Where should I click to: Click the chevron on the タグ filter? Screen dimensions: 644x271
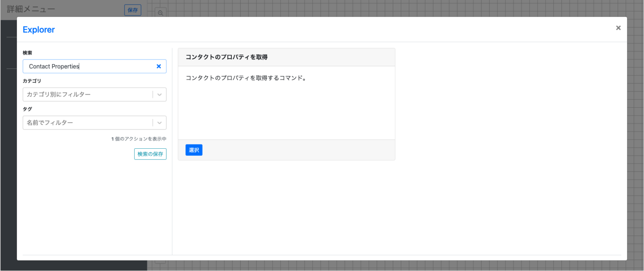pyautogui.click(x=159, y=122)
